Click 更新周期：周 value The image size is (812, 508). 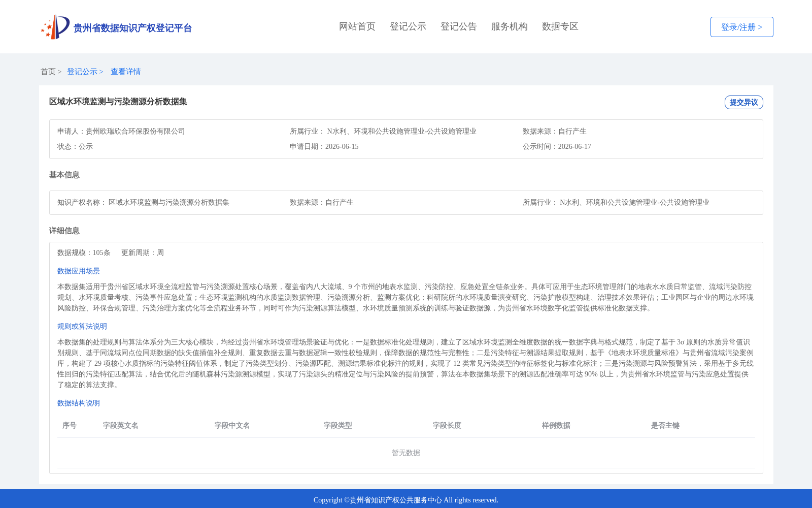click(x=143, y=252)
